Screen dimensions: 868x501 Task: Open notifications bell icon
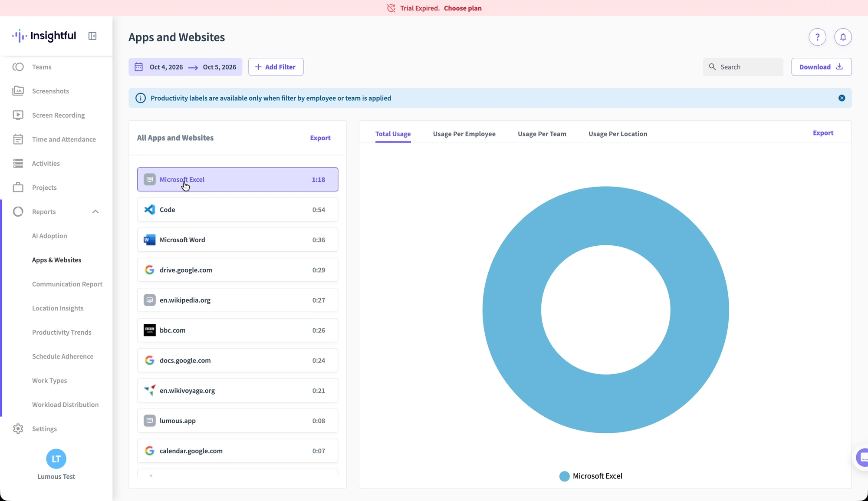coord(843,37)
